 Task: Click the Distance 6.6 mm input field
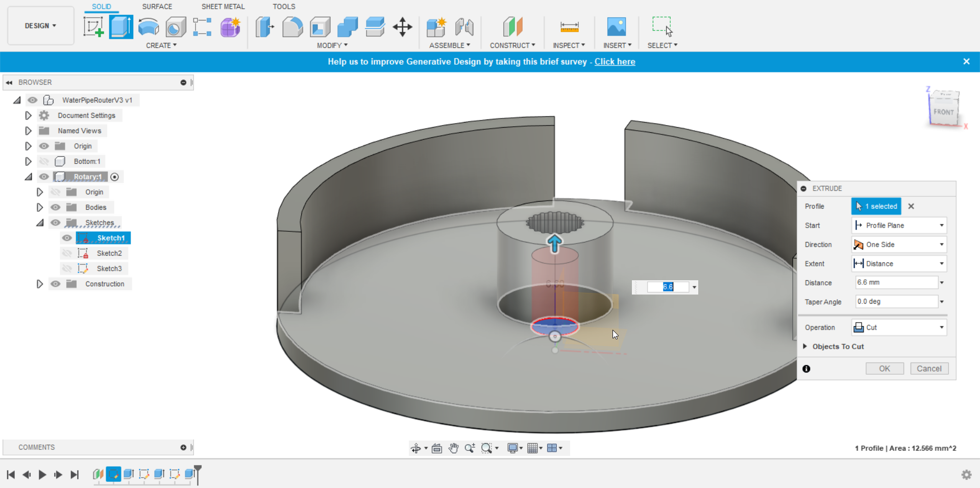pyautogui.click(x=896, y=282)
